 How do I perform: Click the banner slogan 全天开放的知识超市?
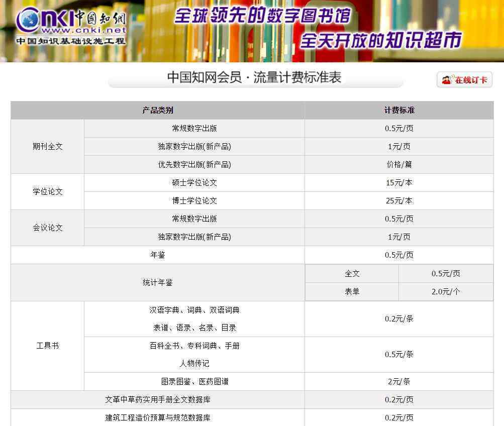pyautogui.click(x=381, y=40)
